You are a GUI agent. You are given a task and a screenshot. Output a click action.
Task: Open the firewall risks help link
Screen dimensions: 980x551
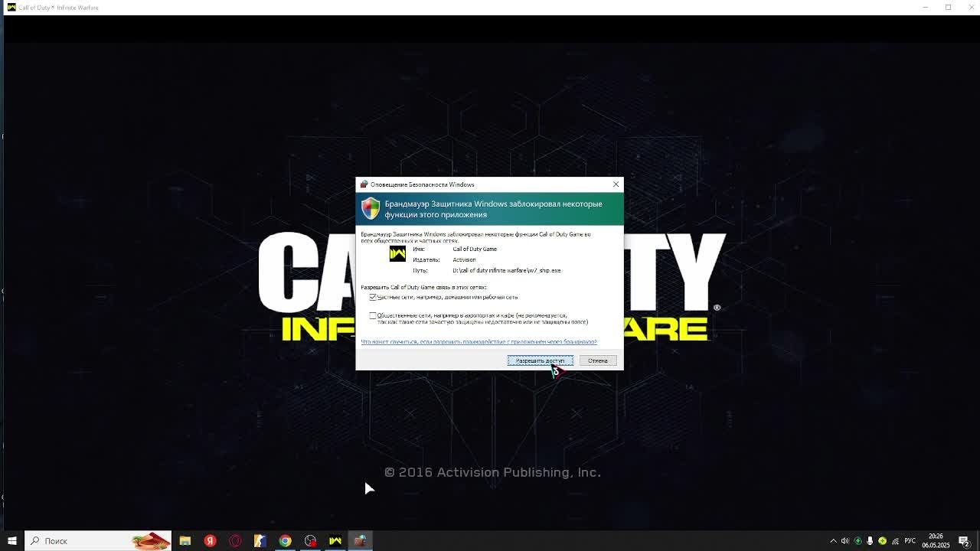(x=479, y=342)
